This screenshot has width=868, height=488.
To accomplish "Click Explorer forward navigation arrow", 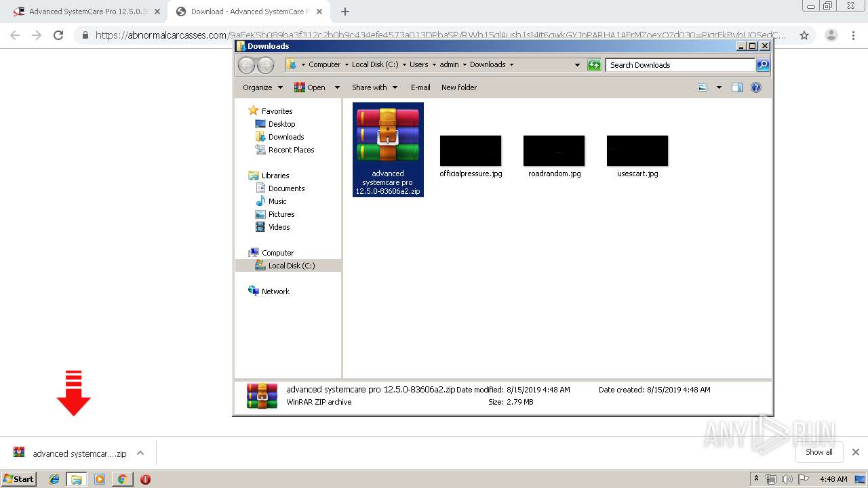I will click(266, 65).
